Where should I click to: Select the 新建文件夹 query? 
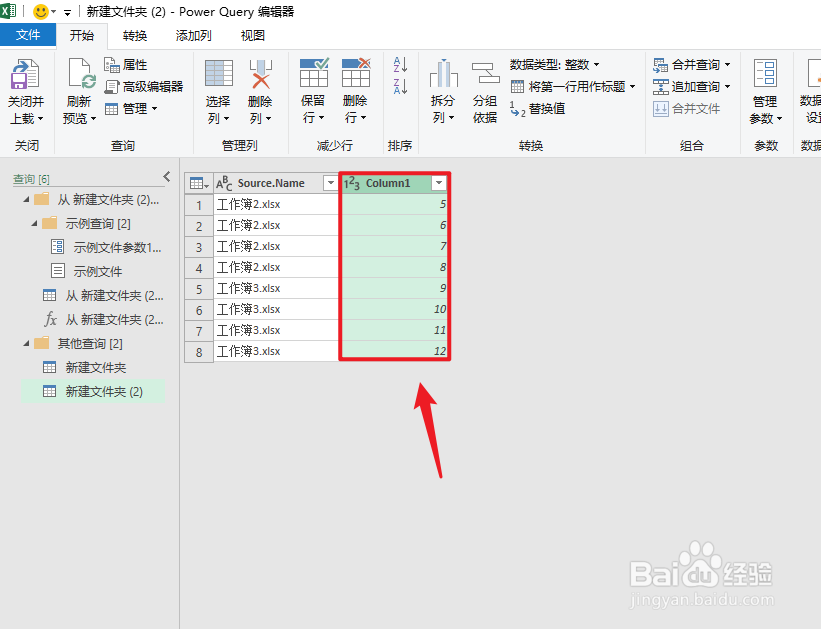(x=84, y=368)
